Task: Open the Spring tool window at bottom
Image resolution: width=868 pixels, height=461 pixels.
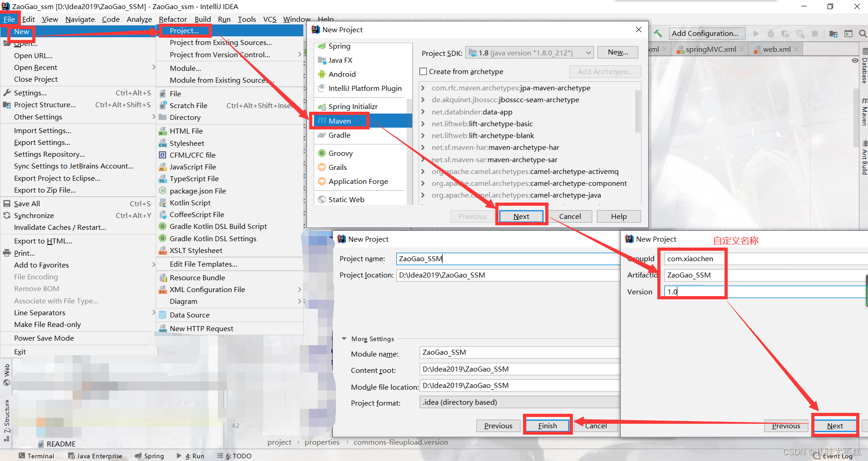Action: [x=149, y=456]
